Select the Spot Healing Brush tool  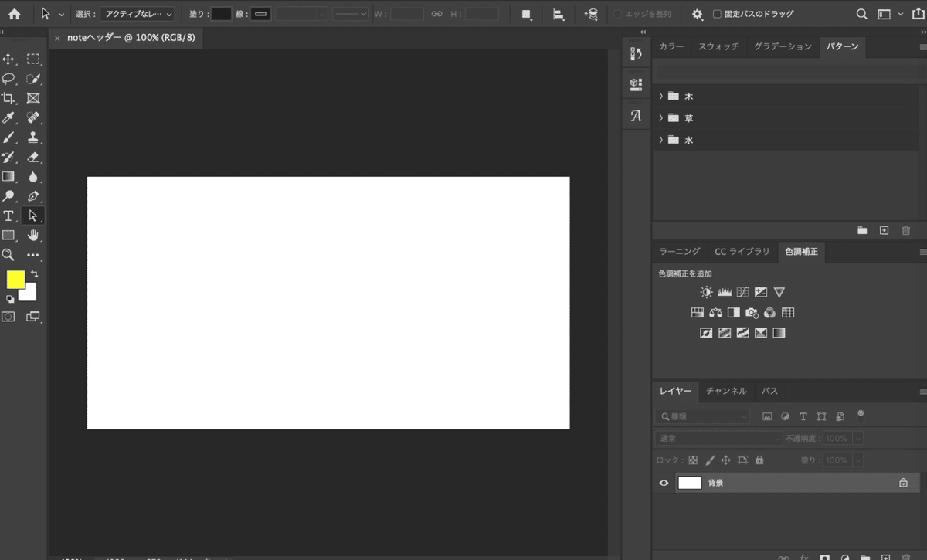33,117
